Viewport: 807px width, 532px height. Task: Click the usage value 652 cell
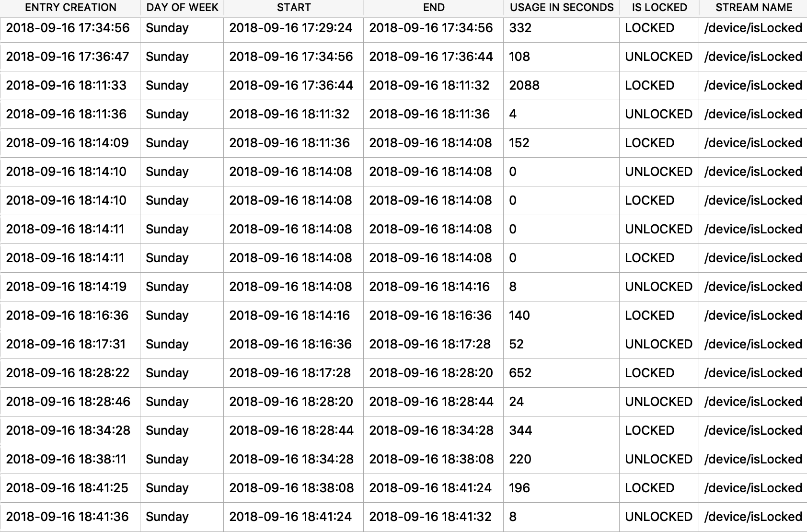[x=562, y=373]
